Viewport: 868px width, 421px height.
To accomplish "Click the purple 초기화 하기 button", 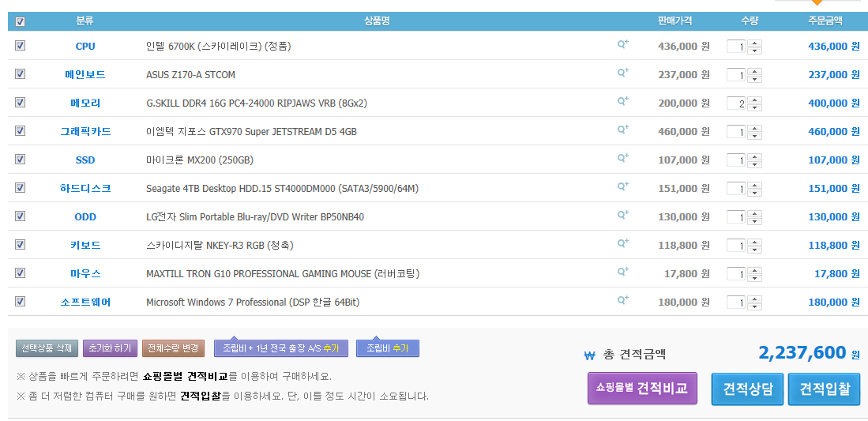I will [110, 348].
